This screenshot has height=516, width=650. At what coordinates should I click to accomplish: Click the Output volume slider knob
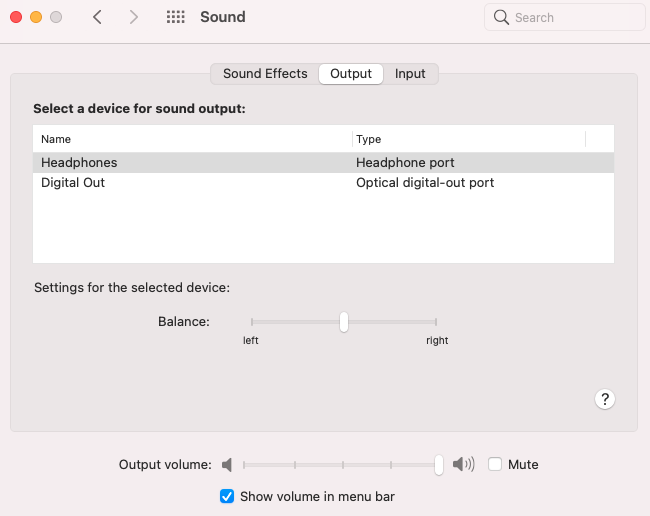point(439,464)
